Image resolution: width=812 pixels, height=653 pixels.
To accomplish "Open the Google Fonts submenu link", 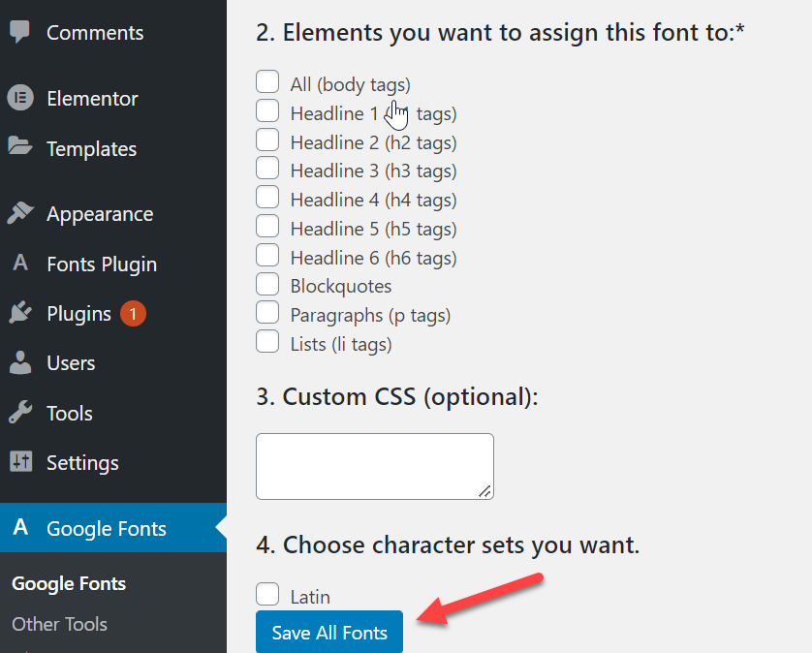I will [69, 583].
